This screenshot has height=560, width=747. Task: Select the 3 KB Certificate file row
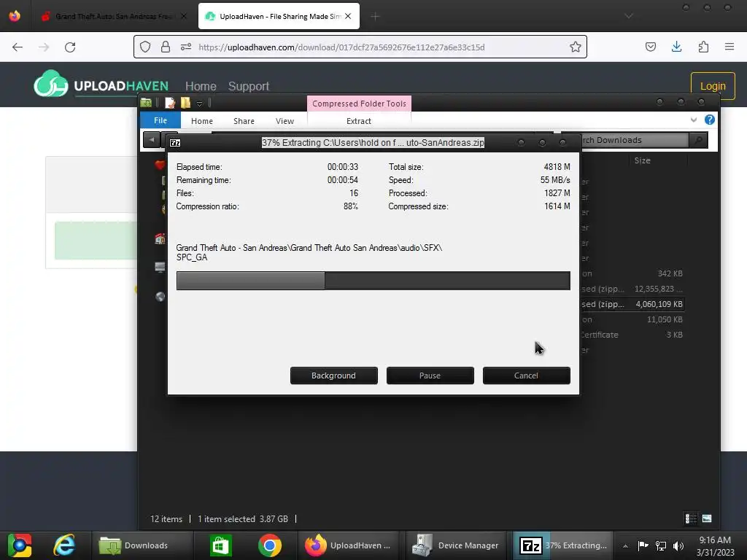(x=632, y=334)
